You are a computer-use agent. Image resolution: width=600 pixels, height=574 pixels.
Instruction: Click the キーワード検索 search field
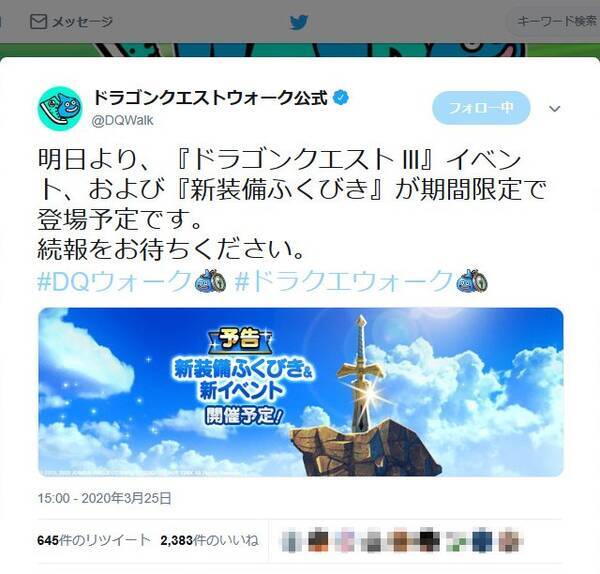pos(553,21)
